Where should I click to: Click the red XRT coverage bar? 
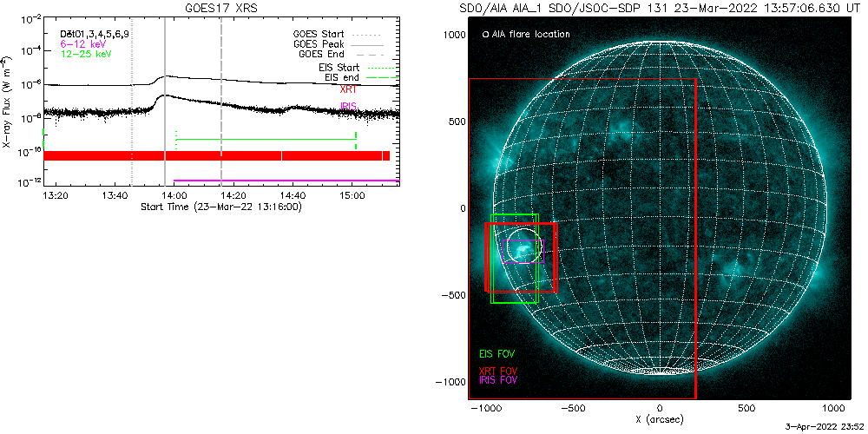[x=216, y=155]
